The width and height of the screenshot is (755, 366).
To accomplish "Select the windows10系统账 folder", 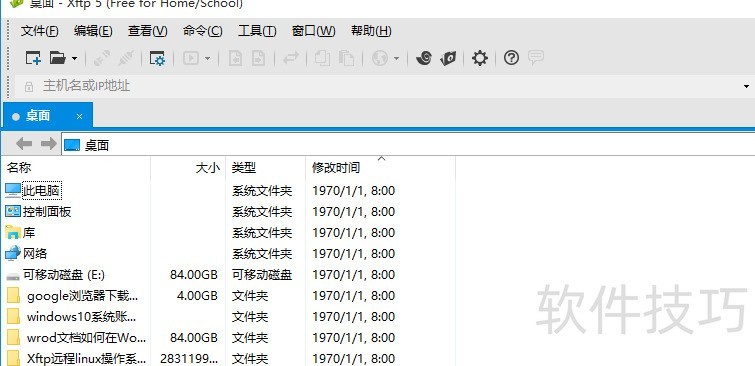I will pyautogui.click(x=81, y=317).
